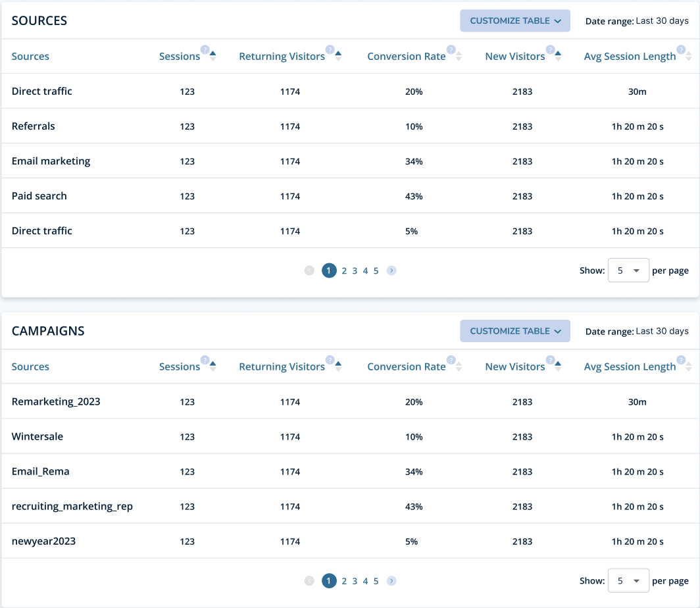The height and width of the screenshot is (608, 700).
Task: Open Customize Table dropdown in Campaigns section
Action: point(514,331)
